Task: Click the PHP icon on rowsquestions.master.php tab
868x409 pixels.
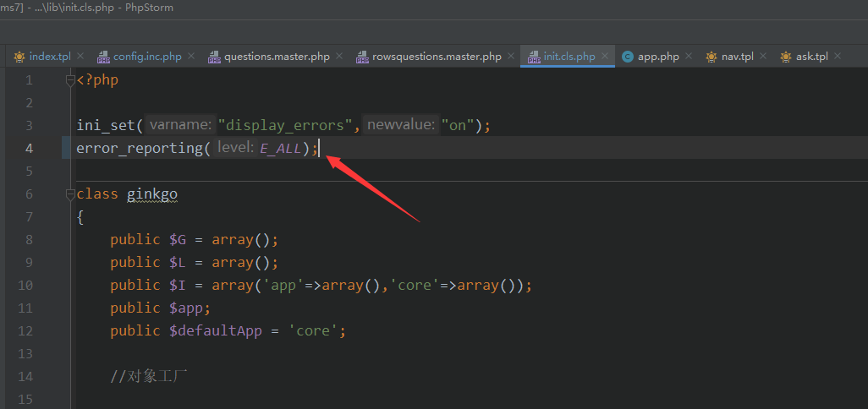Action: point(362,57)
